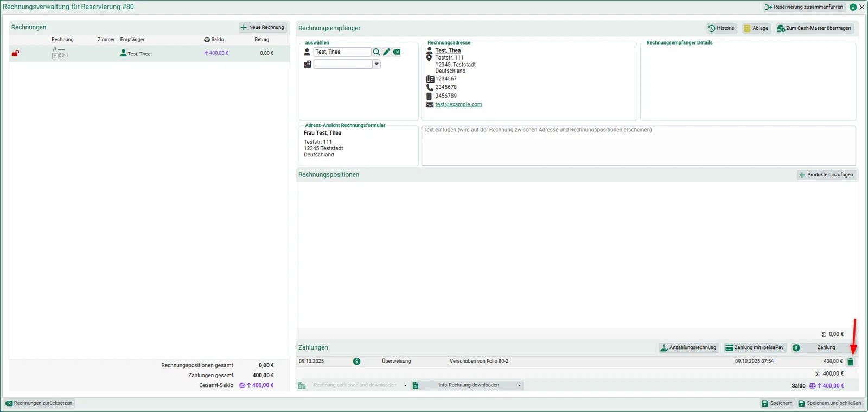The width and height of the screenshot is (868, 412).
Task: Add products via Produkte hinzufügen
Action: [x=826, y=175]
